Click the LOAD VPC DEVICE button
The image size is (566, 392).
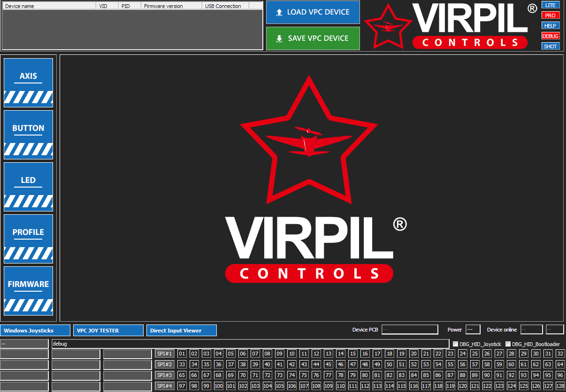pyautogui.click(x=313, y=12)
